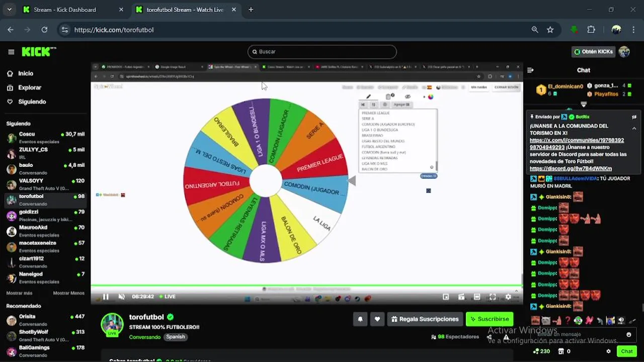Enter fullscreen in the video player

pyautogui.click(x=493, y=297)
